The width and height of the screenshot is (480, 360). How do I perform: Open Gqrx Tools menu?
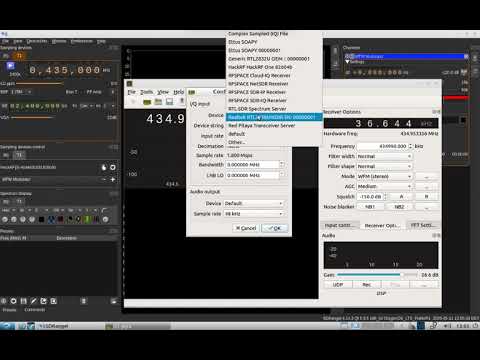(x=146, y=92)
